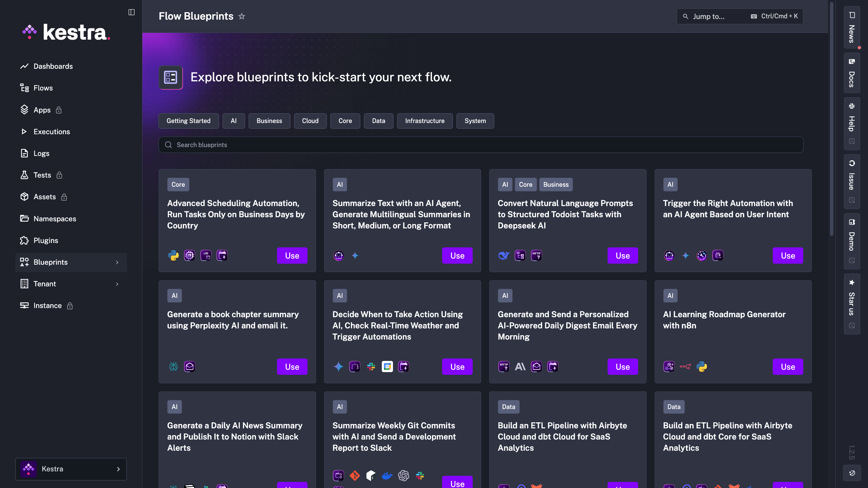Click the Docker icon on the Git Commits card
Viewport: 868px width, 488px height.
tap(387, 476)
